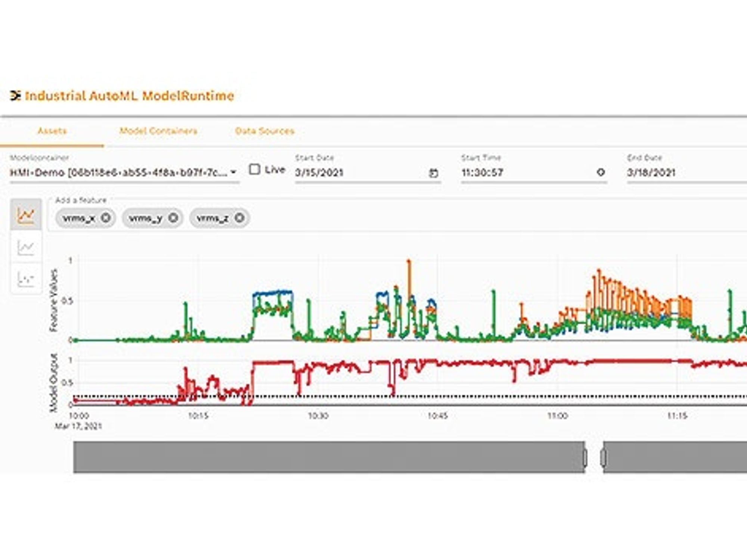Open the Start Date calendar picker
The height and width of the screenshot is (560, 747).
[x=433, y=173]
